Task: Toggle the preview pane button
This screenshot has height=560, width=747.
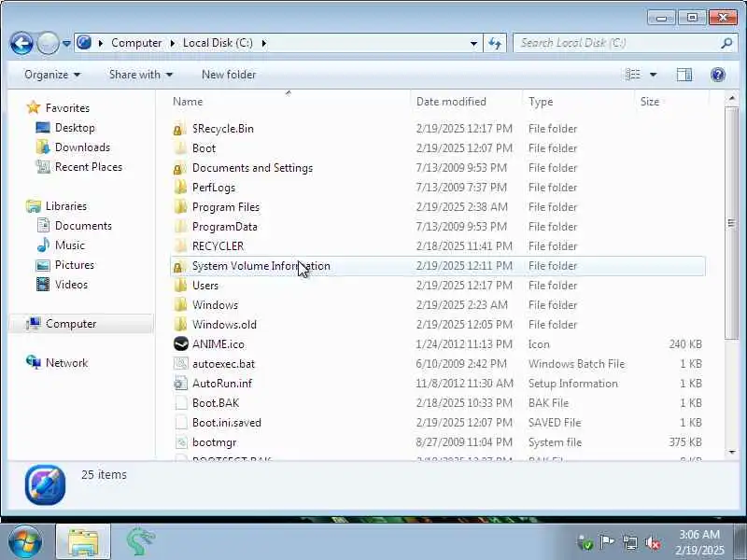Action: click(x=684, y=75)
